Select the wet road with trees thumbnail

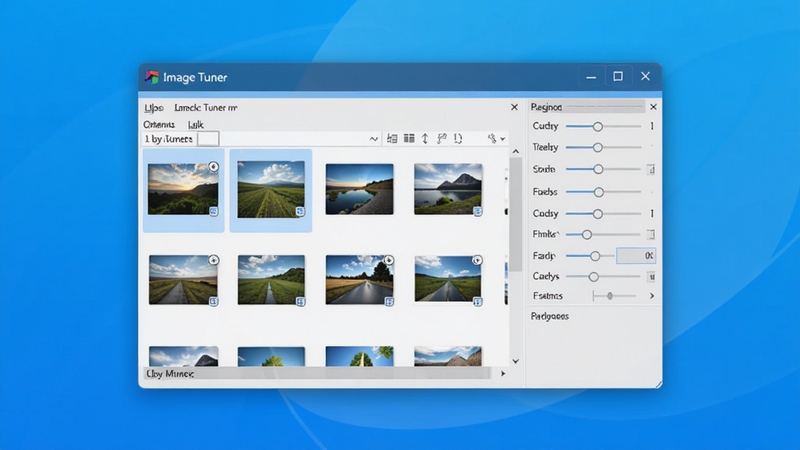coord(359,280)
